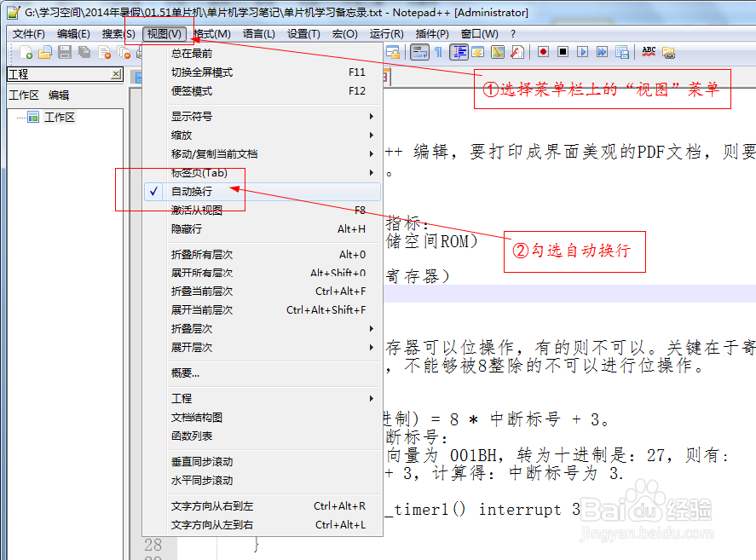Click the stop macro recording icon

click(563, 51)
